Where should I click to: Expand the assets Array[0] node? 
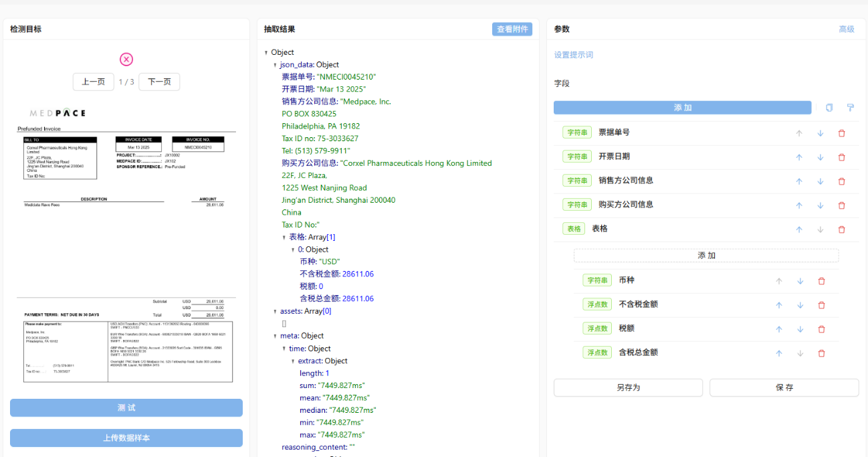point(274,310)
